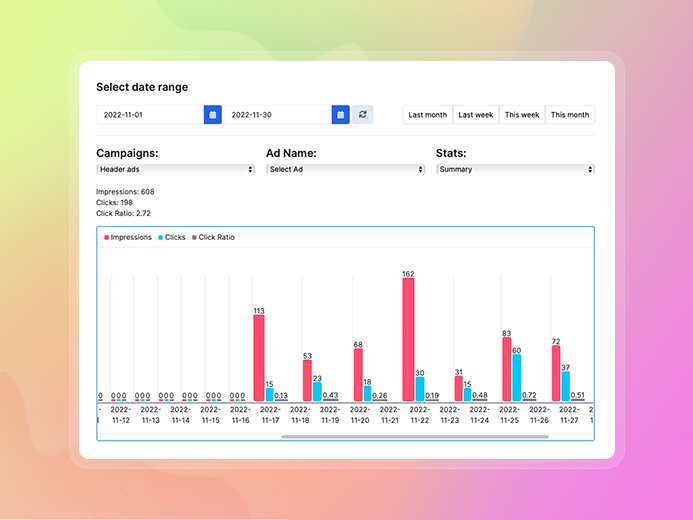Viewport: 693px width, 520px height.
Task: Toggle the Clicks legend item
Action: (172, 237)
